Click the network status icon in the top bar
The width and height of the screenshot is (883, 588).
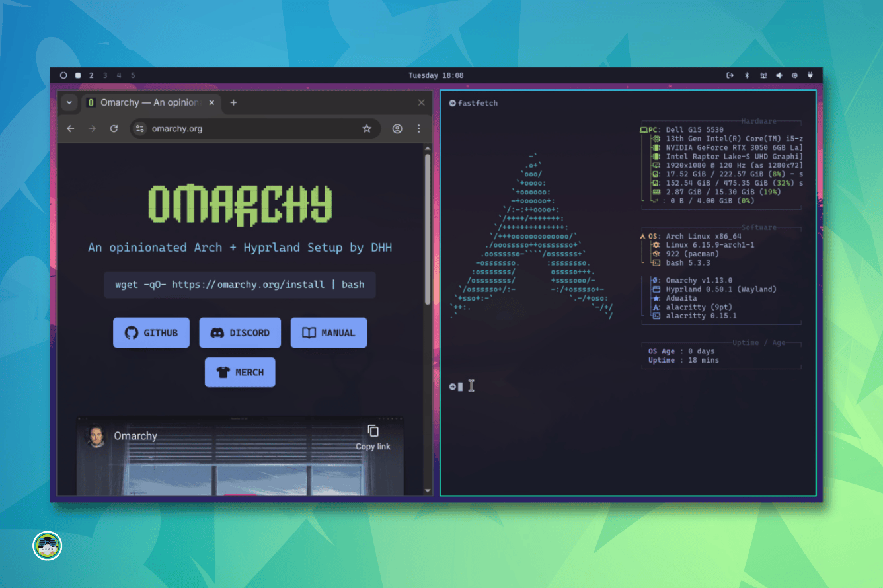[x=763, y=75]
